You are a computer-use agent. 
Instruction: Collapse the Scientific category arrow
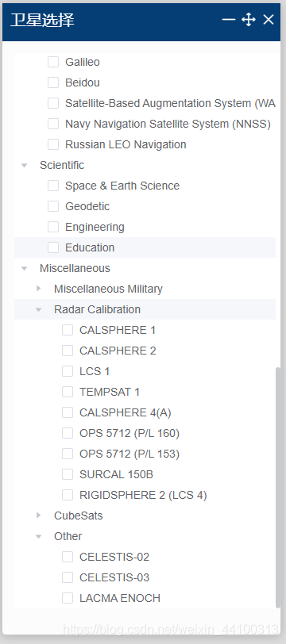click(x=25, y=165)
